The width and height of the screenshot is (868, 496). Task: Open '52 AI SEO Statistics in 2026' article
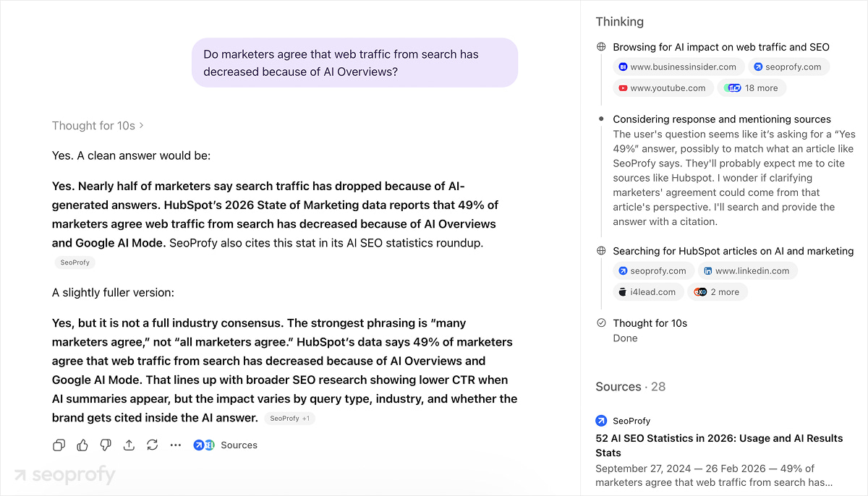tap(719, 445)
